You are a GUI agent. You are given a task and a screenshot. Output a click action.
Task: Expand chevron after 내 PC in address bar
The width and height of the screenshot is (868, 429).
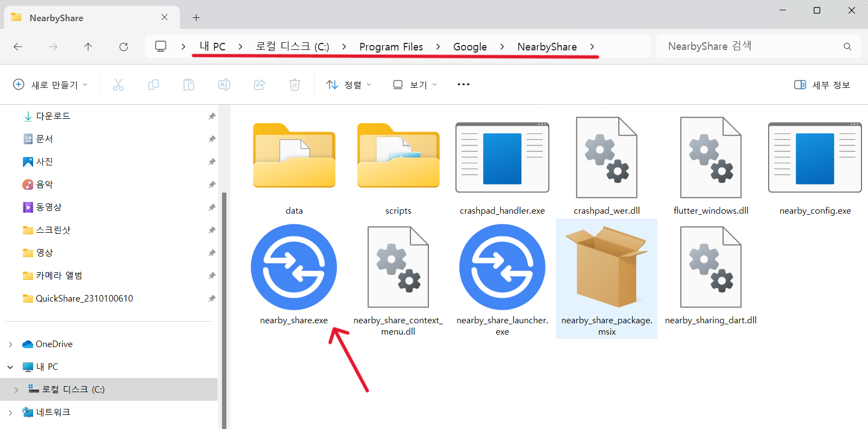click(240, 47)
